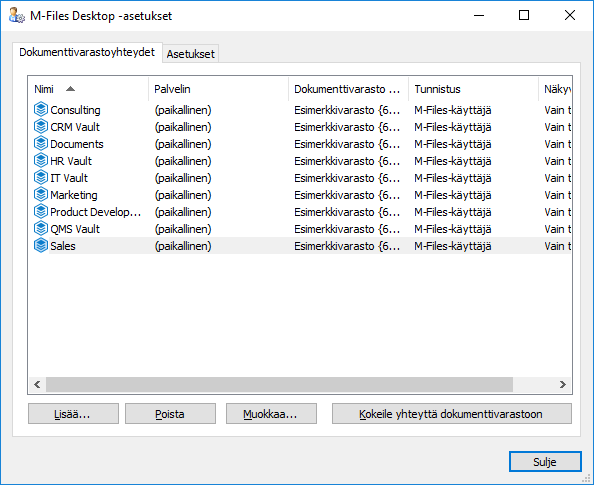Select the Documents name text
This screenshot has height=485, width=594.
pos(77,144)
